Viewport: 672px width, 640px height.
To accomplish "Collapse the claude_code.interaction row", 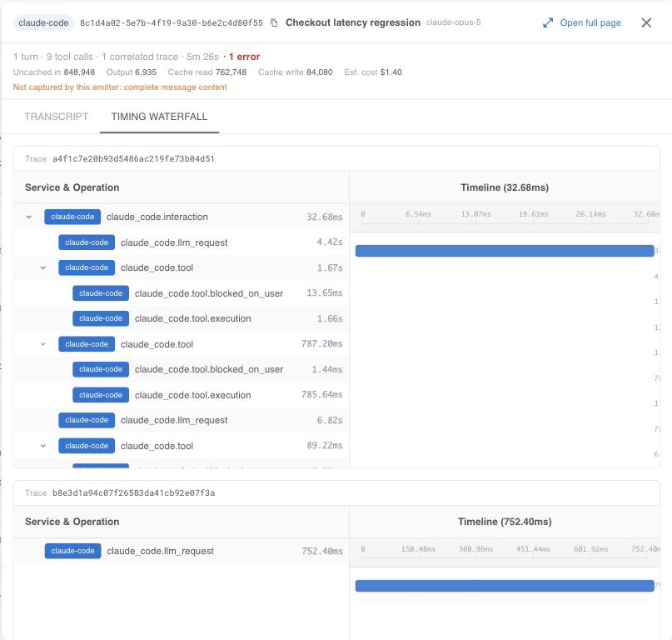I will pos(28,217).
